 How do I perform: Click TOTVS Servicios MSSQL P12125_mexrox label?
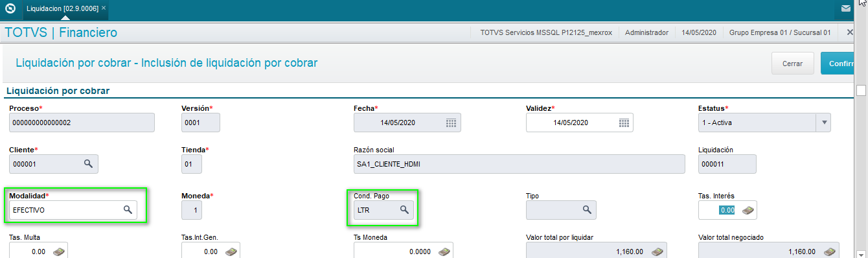545,32
